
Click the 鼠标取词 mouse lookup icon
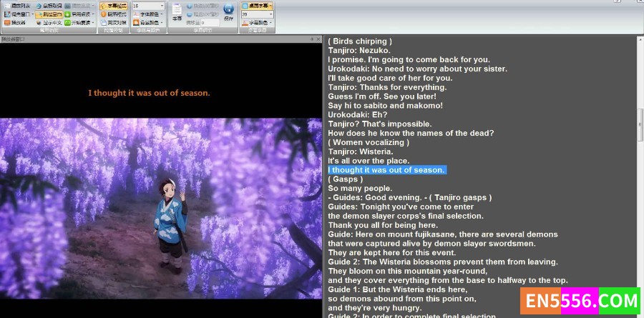(53, 6)
